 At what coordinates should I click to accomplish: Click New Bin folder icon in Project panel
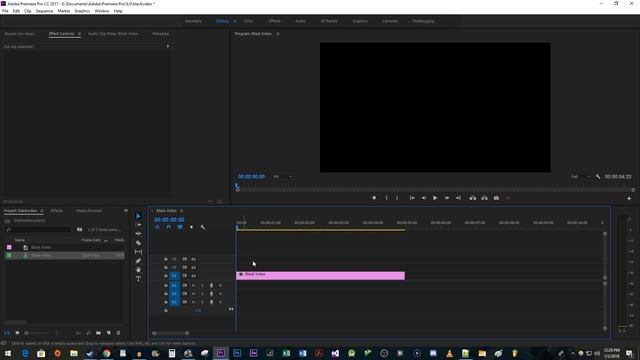click(98, 333)
